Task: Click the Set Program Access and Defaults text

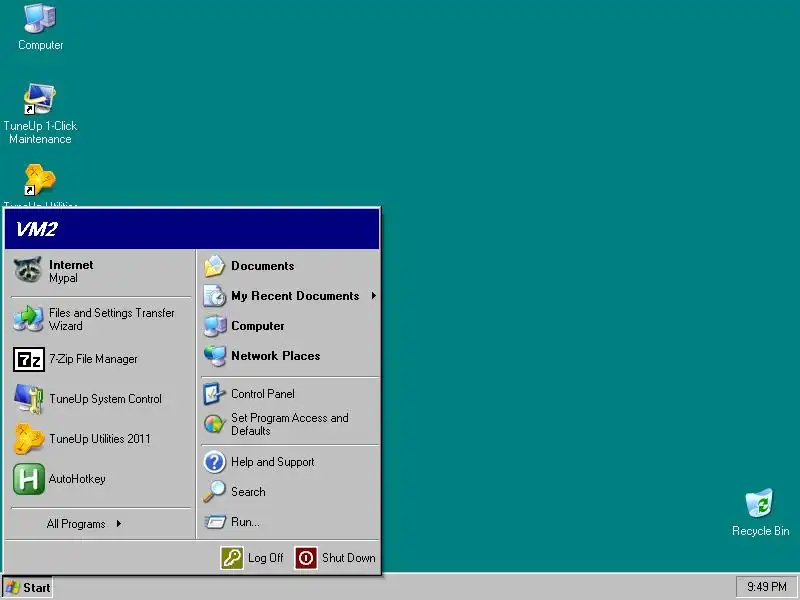Action: pyautogui.click(x=290, y=424)
